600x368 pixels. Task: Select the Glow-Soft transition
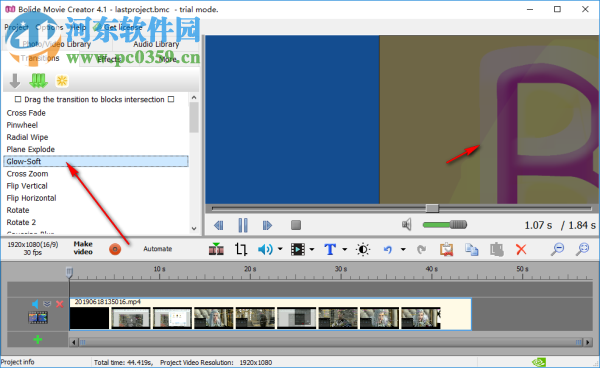(96, 161)
